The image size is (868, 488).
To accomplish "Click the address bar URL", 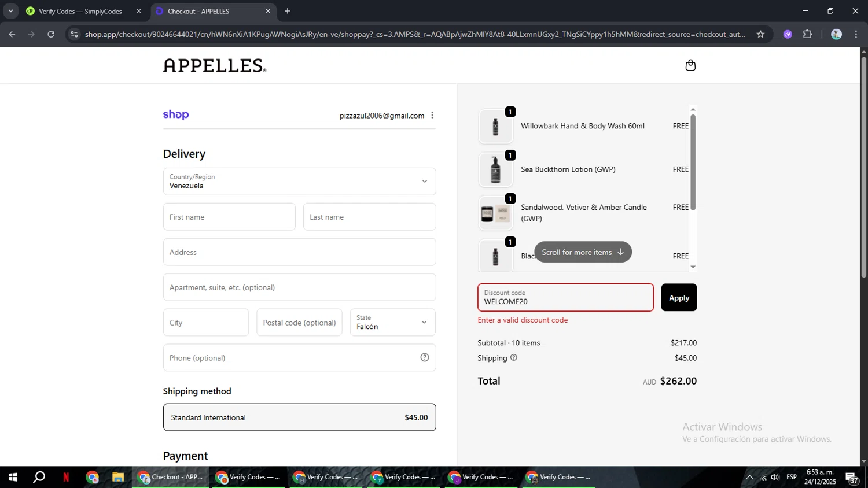I will [x=415, y=34].
